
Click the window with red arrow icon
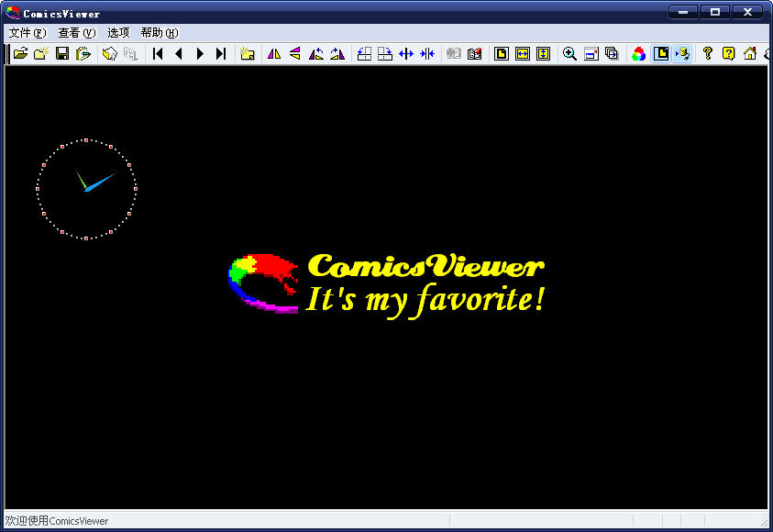[591, 53]
